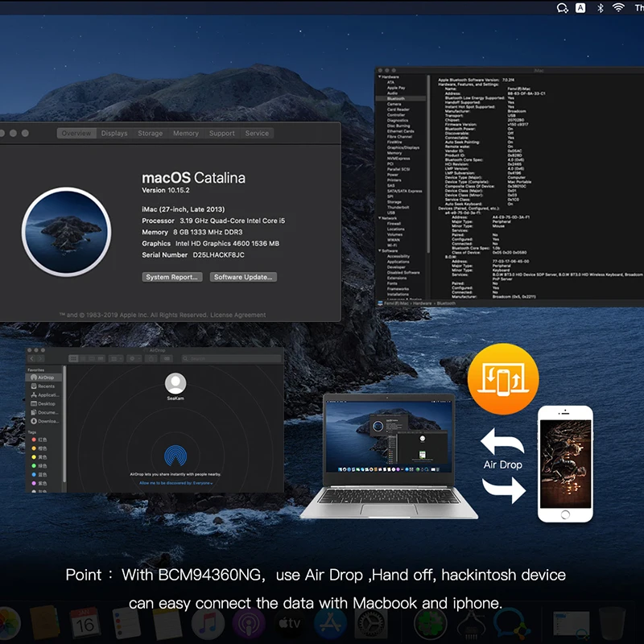Collapse the Hardware section in System Information
This screenshot has width=644, height=644.
click(x=380, y=76)
